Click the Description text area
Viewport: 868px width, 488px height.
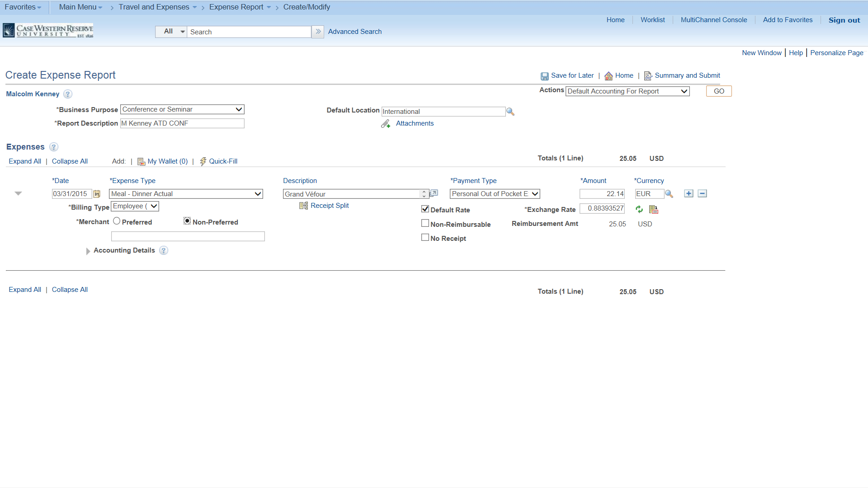[355, 194]
